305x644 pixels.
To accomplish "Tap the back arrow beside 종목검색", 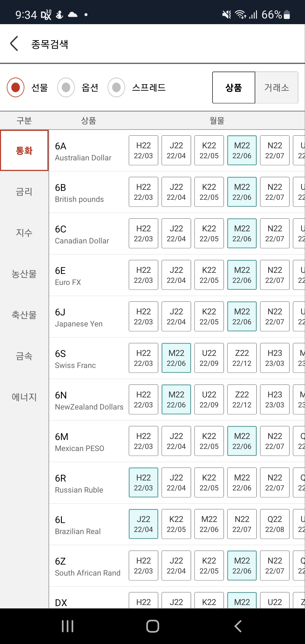I will click(14, 43).
